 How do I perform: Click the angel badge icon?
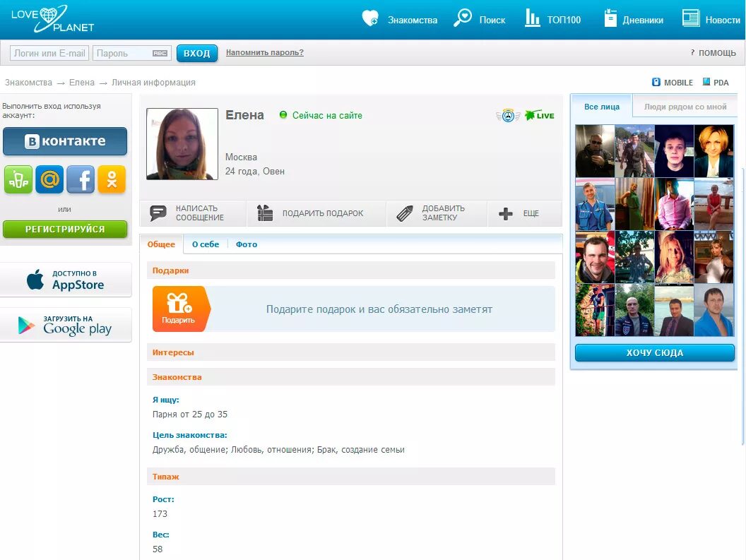(508, 116)
